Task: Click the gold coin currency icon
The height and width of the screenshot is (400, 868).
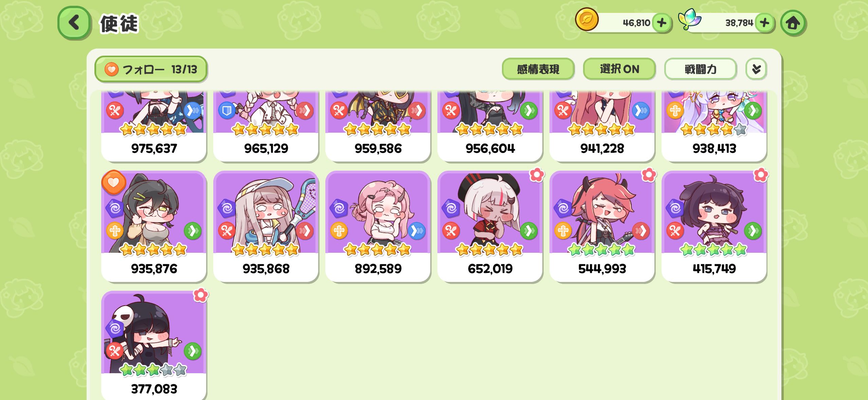Action: click(x=586, y=19)
